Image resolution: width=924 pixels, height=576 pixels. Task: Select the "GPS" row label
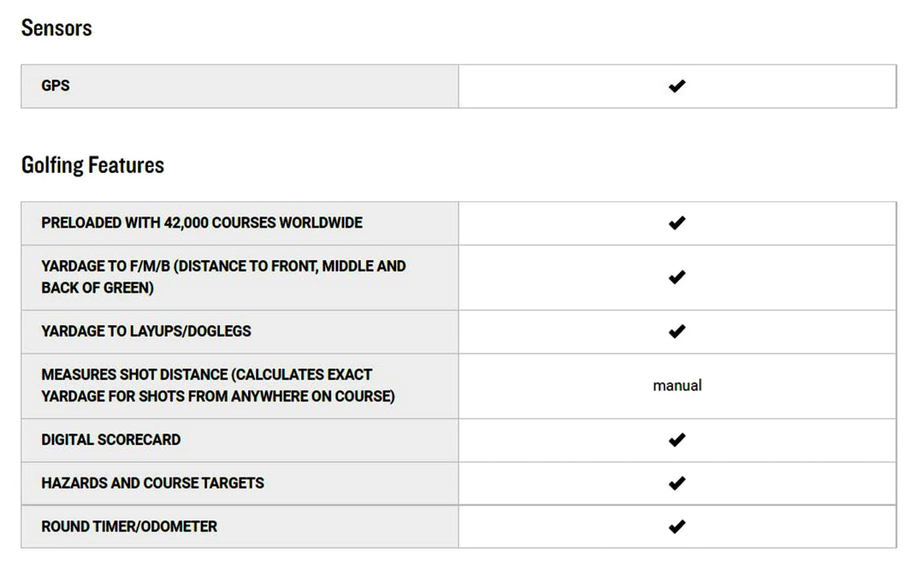(56, 86)
